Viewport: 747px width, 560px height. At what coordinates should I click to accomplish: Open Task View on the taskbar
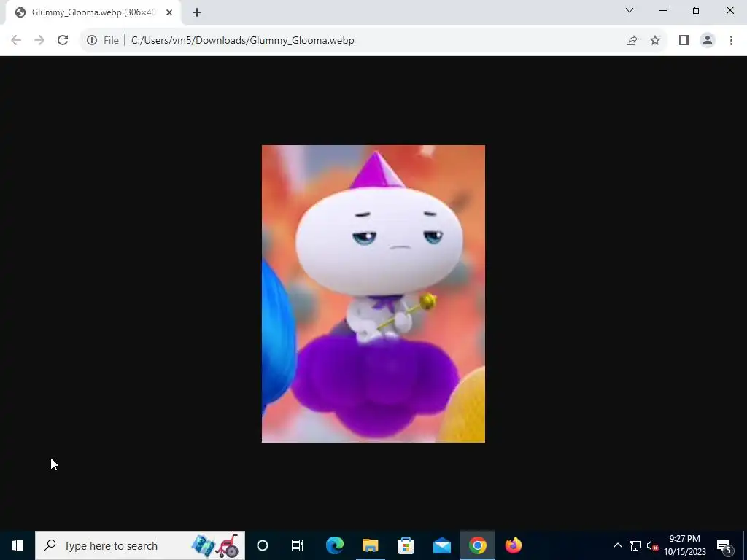click(x=298, y=545)
